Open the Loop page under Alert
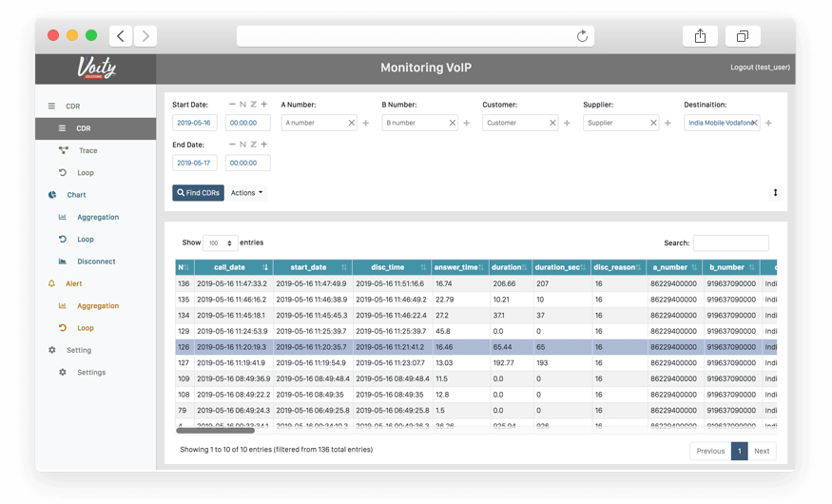 click(x=86, y=328)
